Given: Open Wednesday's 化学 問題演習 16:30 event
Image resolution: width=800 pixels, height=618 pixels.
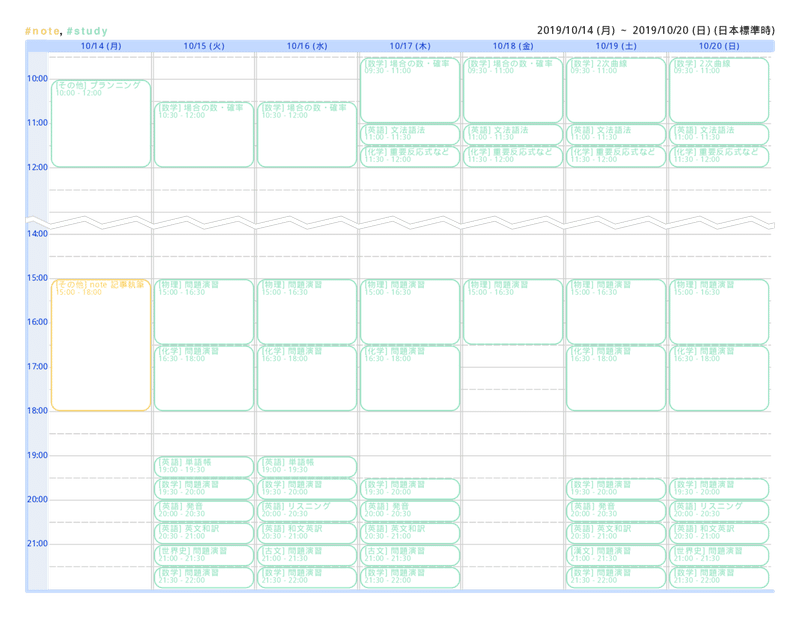Looking at the screenshot, I should [307, 378].
